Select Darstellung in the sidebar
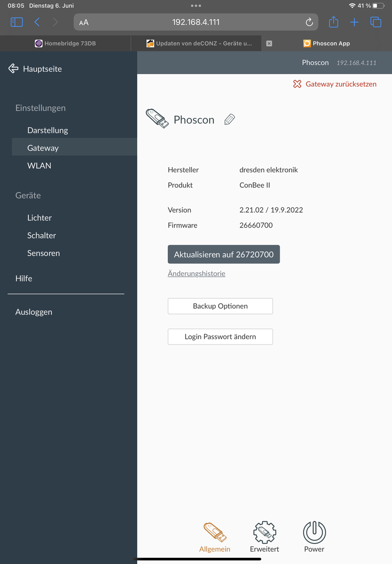This screenshot has width=392, height=564. pyautogui.click(x=48, y=130)
